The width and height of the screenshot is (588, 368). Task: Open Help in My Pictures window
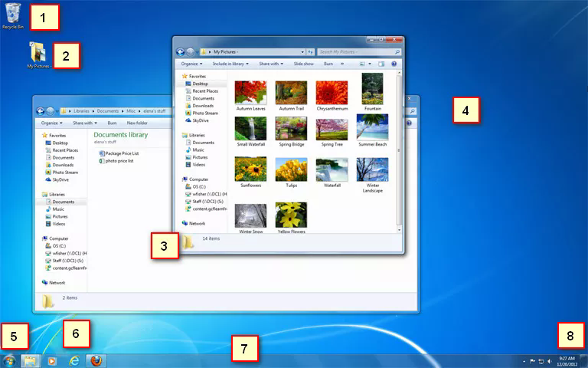click(x=394, y=64)
